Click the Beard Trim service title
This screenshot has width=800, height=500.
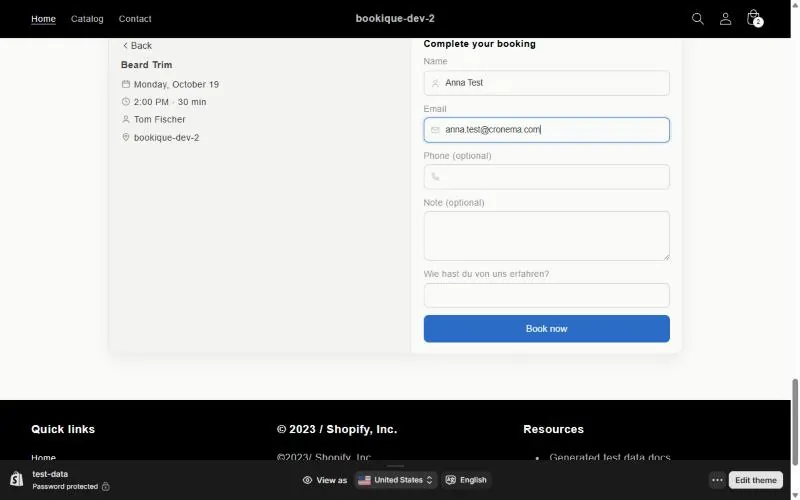point(146,65)
